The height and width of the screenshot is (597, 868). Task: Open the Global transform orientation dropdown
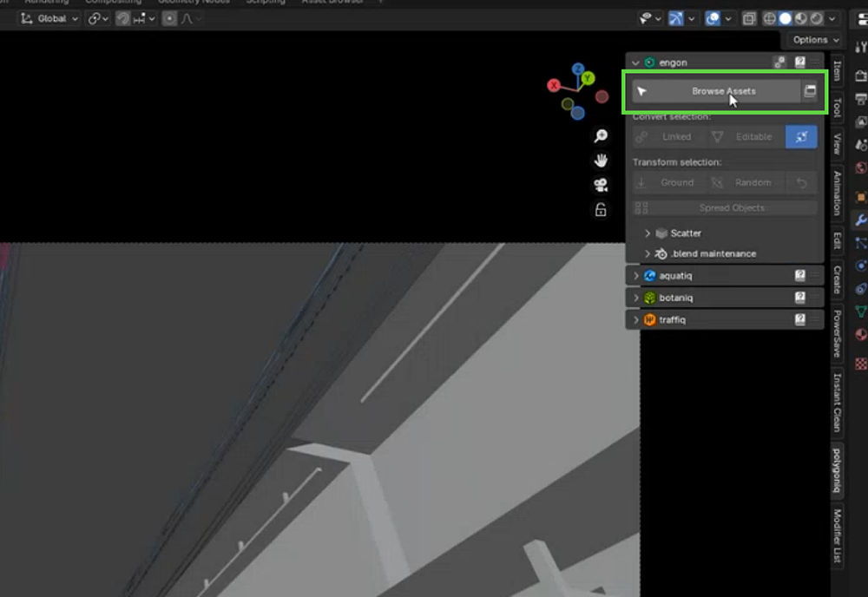49,19
